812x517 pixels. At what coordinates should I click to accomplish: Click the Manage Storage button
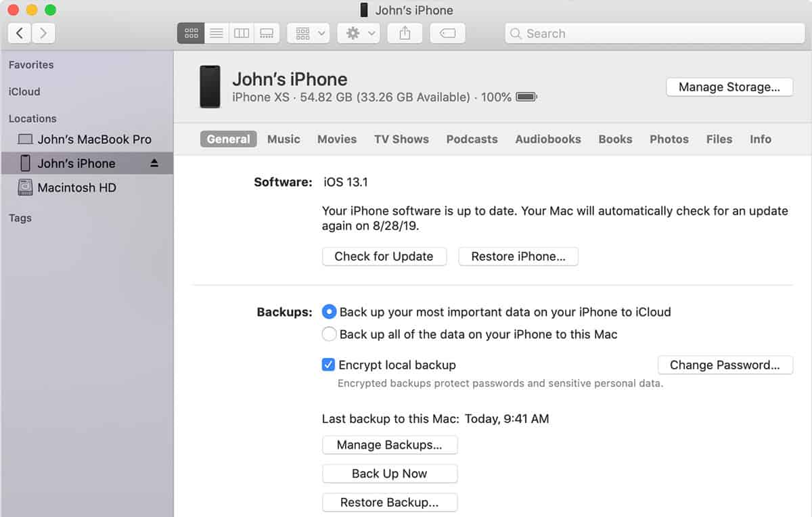[x=729, y=87]
